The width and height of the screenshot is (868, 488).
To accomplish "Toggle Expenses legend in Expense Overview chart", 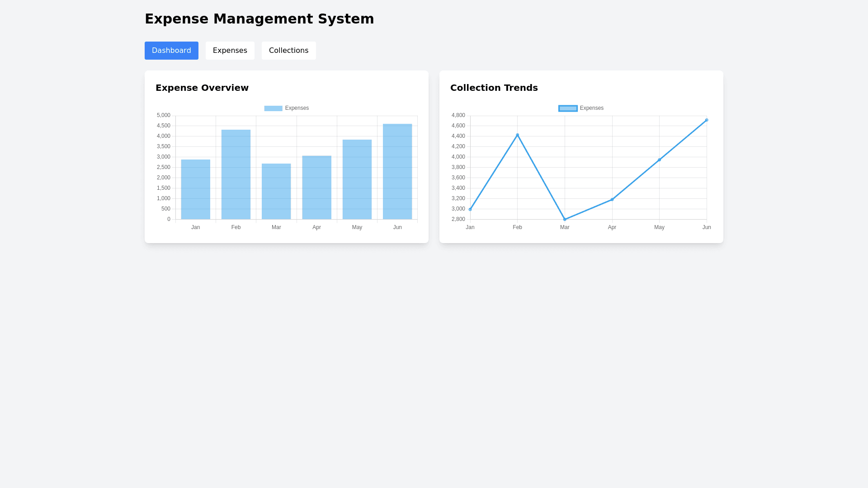I will 287,108.
